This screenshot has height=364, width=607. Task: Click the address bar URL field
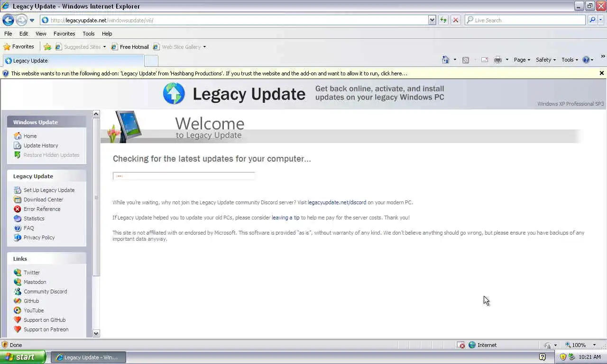(x=234, y=20)
